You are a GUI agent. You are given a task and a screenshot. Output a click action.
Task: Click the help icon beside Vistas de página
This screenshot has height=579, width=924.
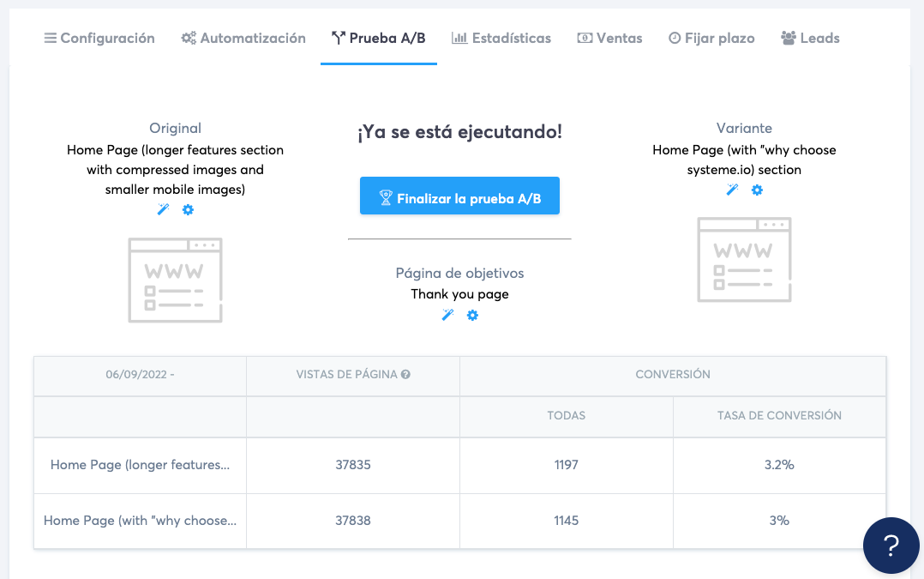[x=405, y=375]
